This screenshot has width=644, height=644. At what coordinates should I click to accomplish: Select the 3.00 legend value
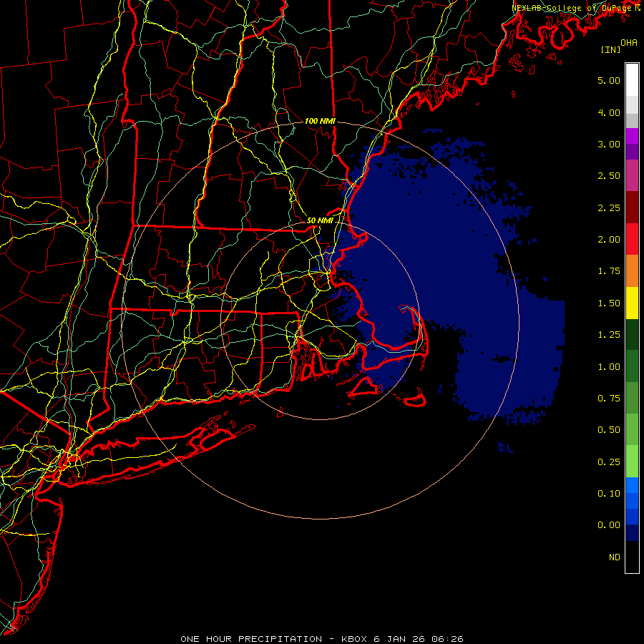tap(609, 144)
